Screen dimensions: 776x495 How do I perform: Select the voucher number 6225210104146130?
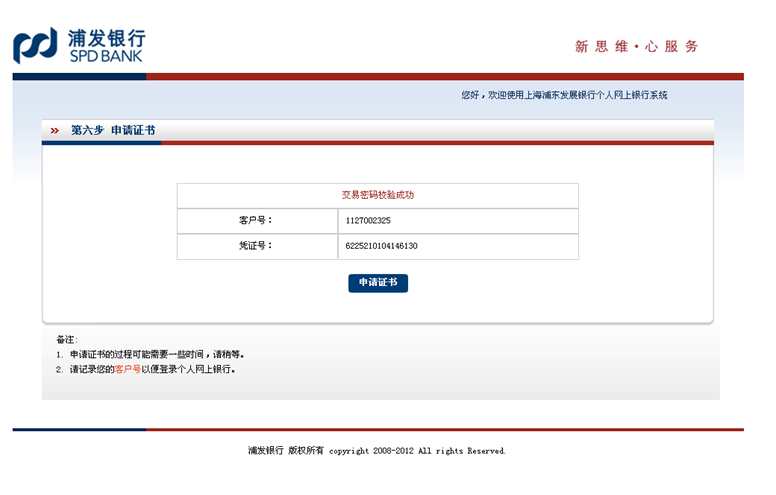pos(381,246)
